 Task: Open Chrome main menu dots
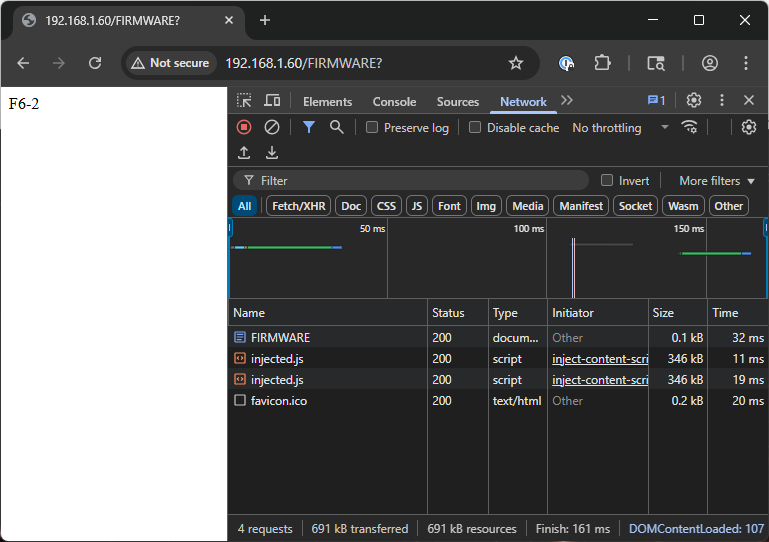coord(745,63)
